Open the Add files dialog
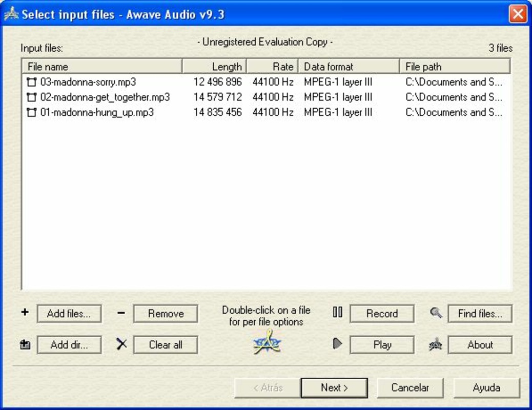 (69, 313)
